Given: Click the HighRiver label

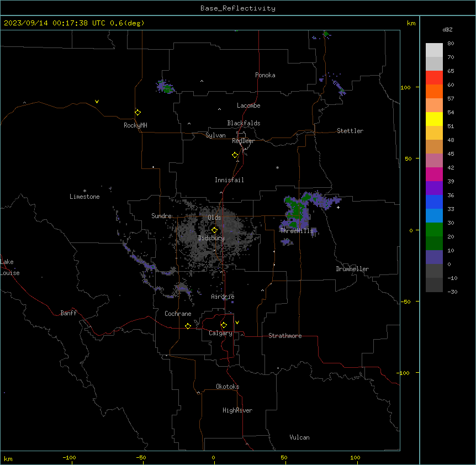Looking at the screenshot, I should tap(237, 410).
